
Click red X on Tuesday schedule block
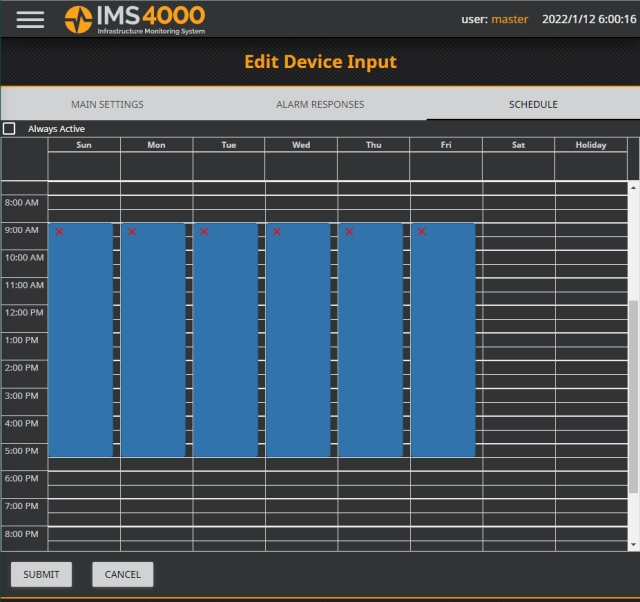click(204, 232)
